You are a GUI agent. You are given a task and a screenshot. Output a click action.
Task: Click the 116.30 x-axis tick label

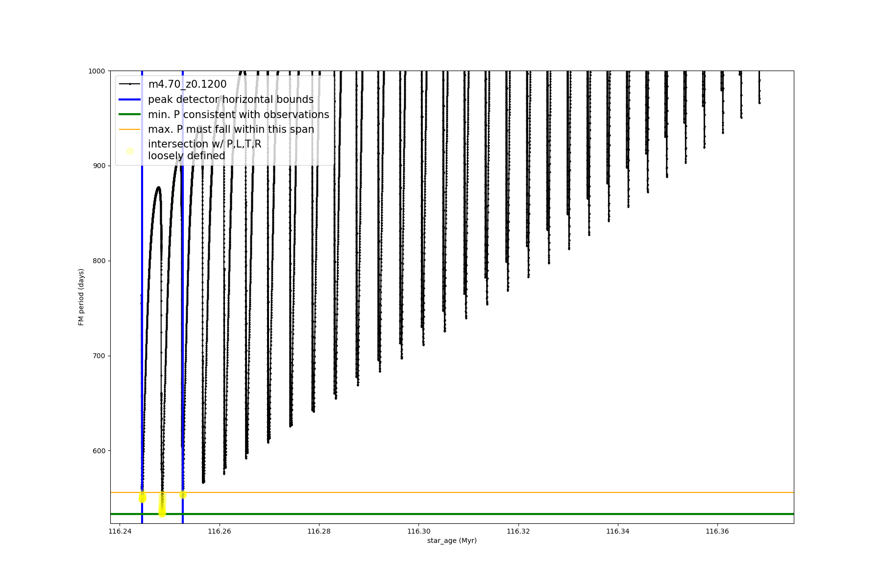(x=419, y=531)
